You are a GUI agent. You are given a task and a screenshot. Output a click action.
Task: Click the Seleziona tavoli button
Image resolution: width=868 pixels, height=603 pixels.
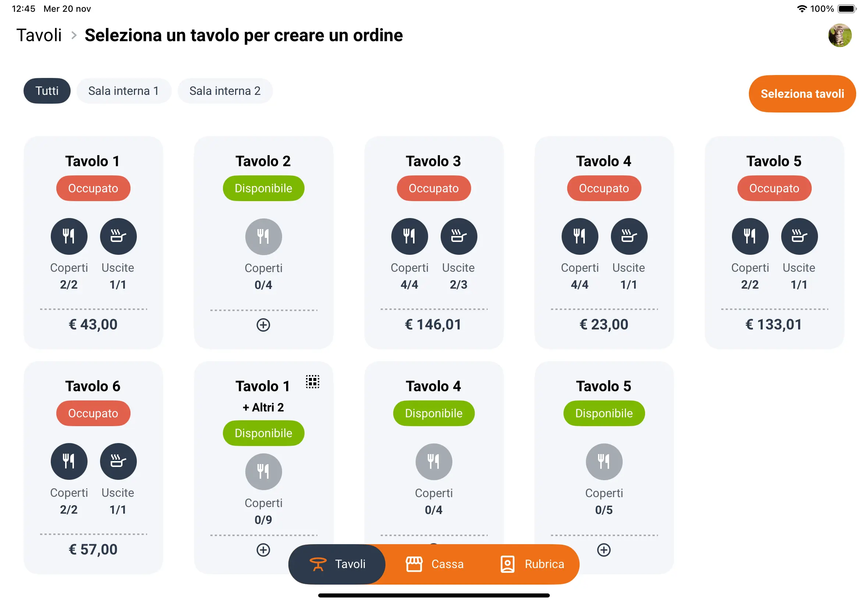(x=802, y=94)
